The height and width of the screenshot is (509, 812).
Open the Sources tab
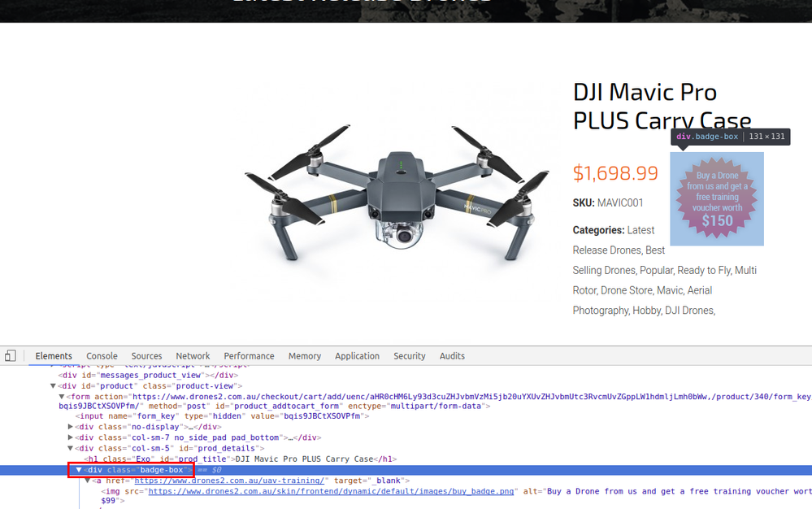146,356
